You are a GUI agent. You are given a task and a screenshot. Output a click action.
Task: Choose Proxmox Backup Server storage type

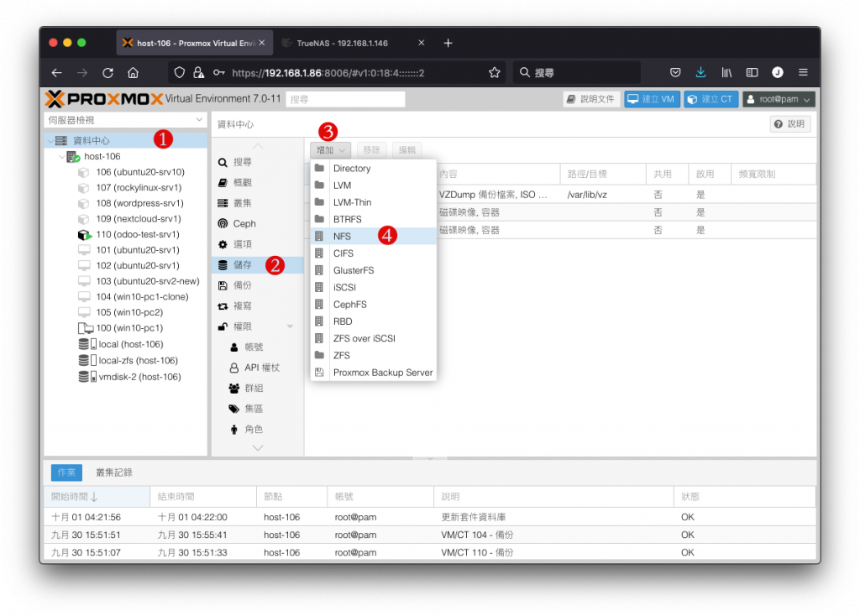point(373,372)
